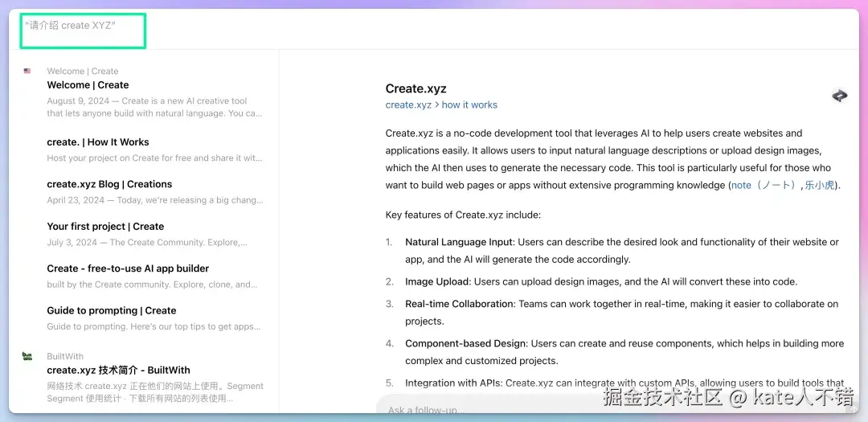This screenshot has height=422, width=868.
Task: Click the 'Integration with APIs' list item
Action: (x=615, y=383)
